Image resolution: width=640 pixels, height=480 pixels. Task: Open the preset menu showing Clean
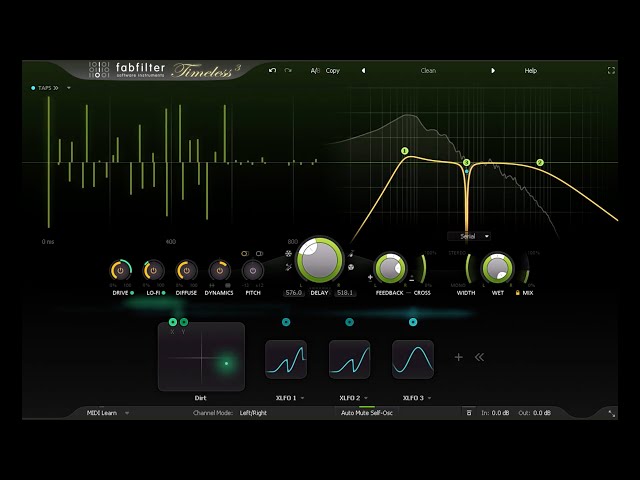(428, 71)
